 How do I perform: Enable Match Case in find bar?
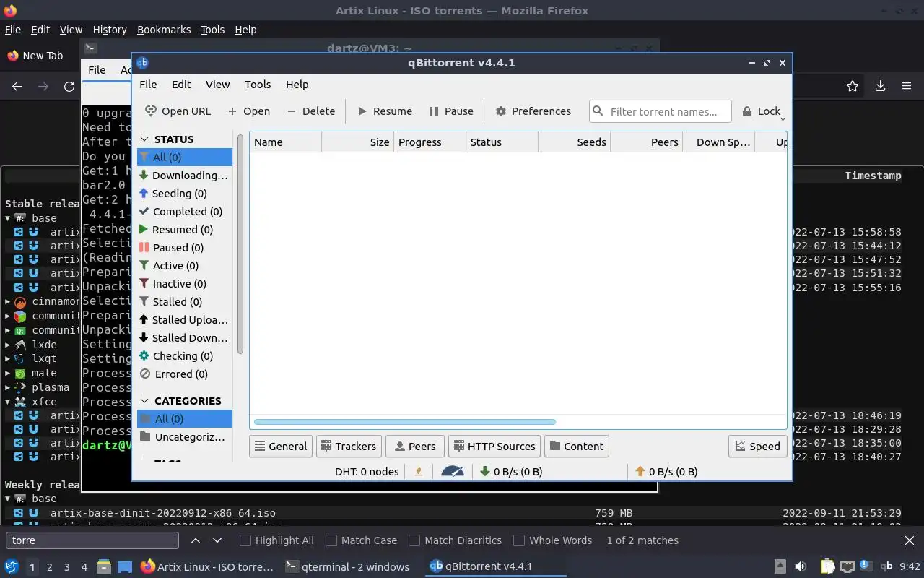pyautogui.click(x=361, y=540)
